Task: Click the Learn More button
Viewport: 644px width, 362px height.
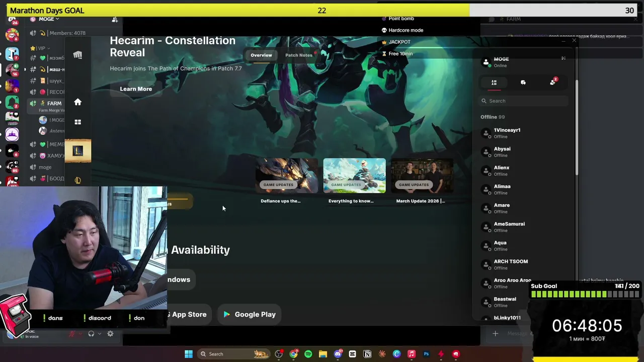Action: point(136,89)
